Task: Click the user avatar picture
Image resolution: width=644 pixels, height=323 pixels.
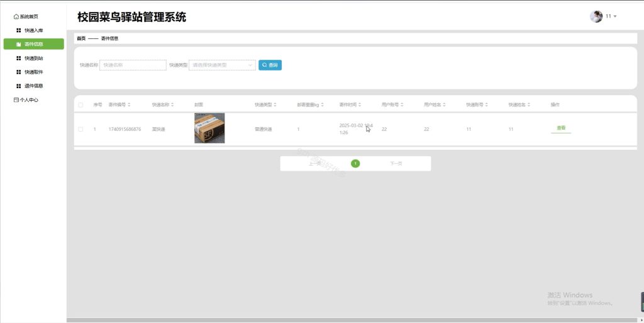Action: click(596, 16)
